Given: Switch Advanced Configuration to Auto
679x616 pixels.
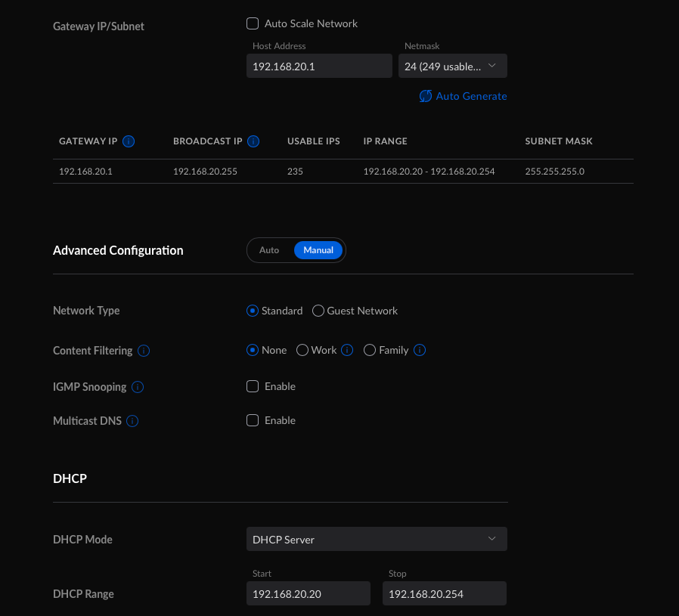Looking at the screenshot, I should [269, 250].
